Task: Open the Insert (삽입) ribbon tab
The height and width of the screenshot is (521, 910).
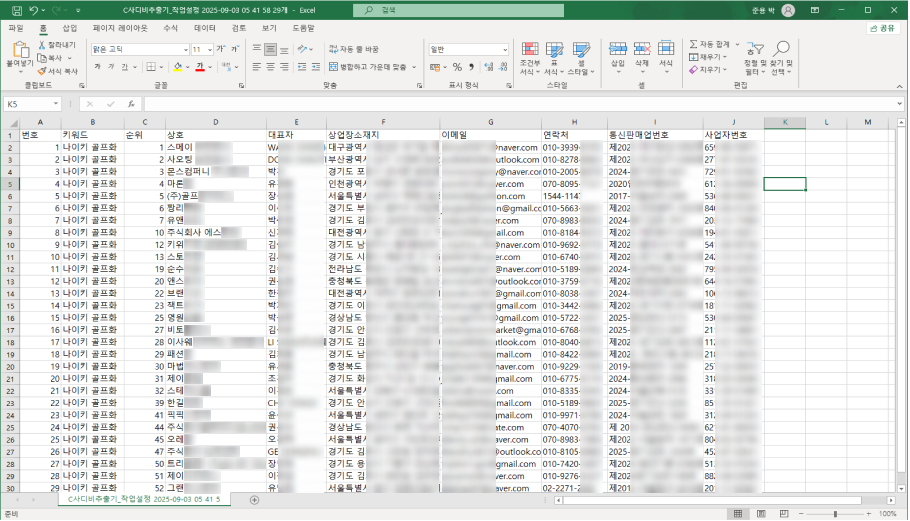Action: [x=69, y=28]
